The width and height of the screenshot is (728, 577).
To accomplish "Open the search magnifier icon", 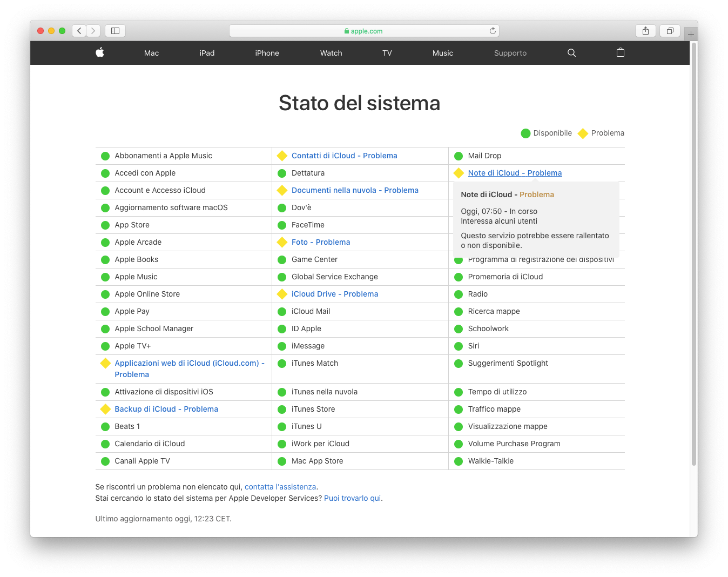I will pyautogui.click(x=571, y=53).
